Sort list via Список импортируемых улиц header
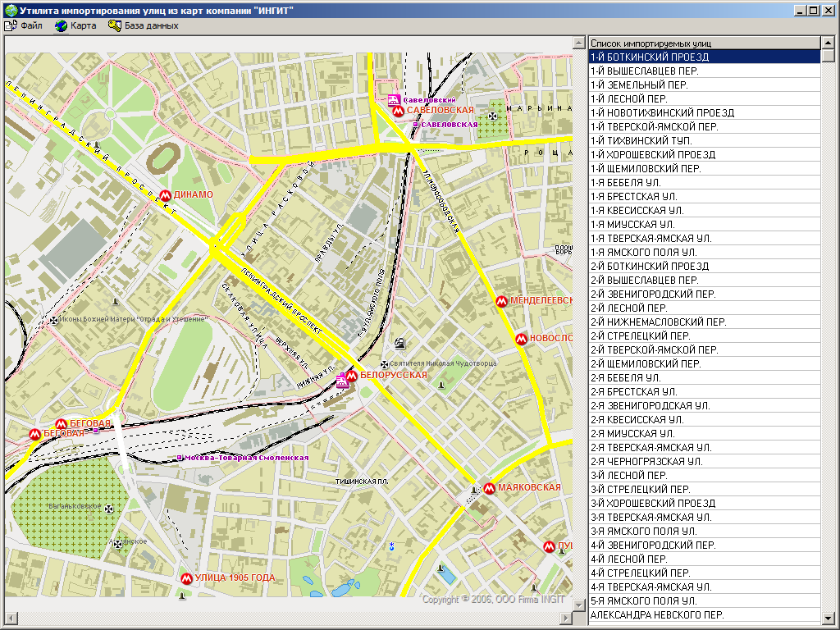The height and width of the screenshot is (630, 840). click(x=704, y=43)
